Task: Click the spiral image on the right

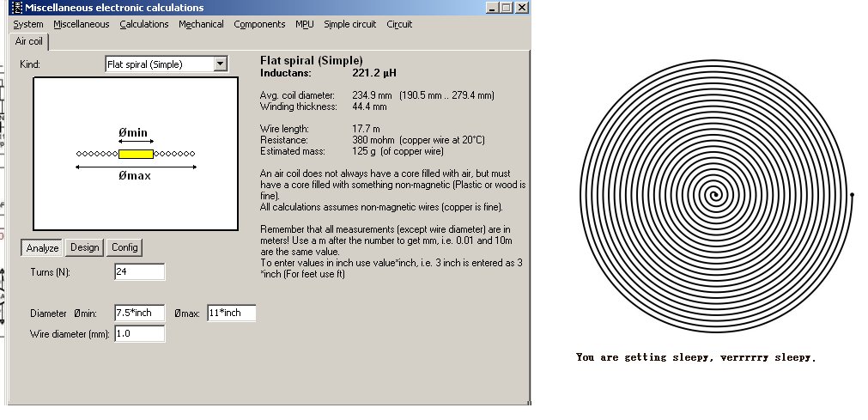Action: click(x=716, y=196)
